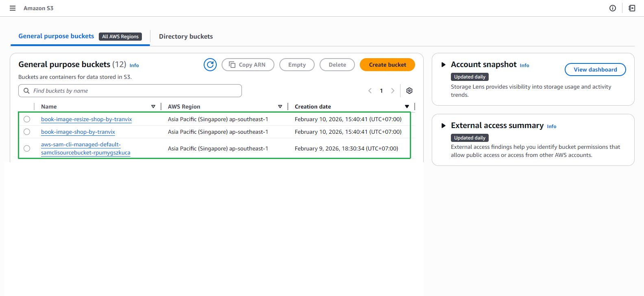The width and height of the screenshot is (644, 296).
Task: Click Amazon S3 title in header
Action: [38, 8]
